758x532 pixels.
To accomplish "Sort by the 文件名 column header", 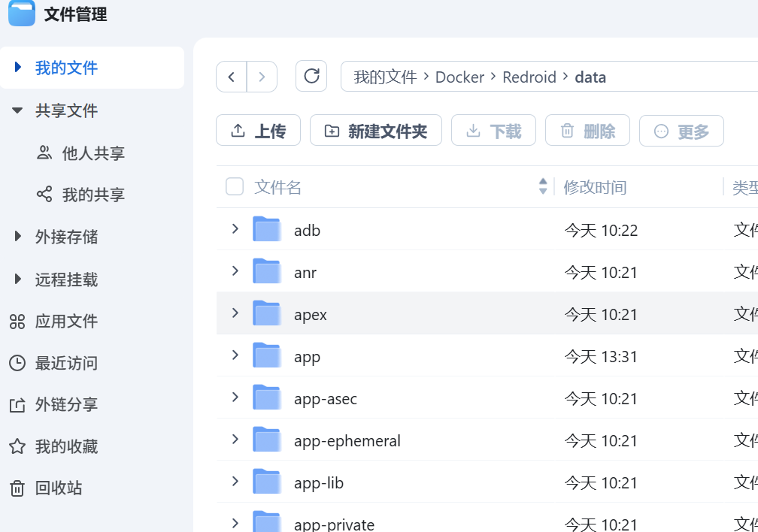I will click(x=277, y=187).
